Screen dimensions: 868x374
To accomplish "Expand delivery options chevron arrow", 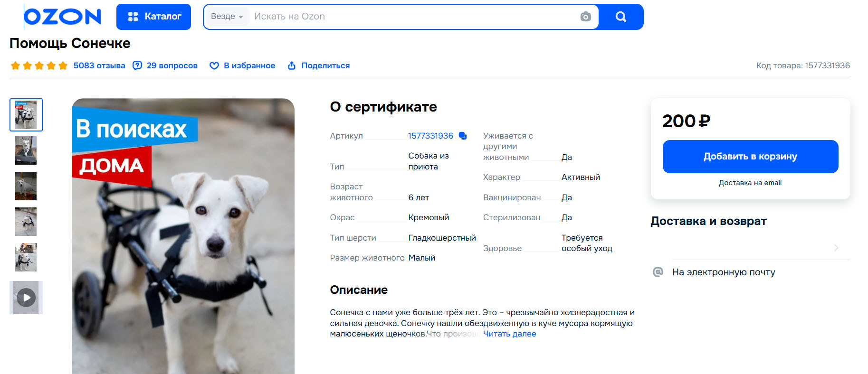I will (836, 248).
